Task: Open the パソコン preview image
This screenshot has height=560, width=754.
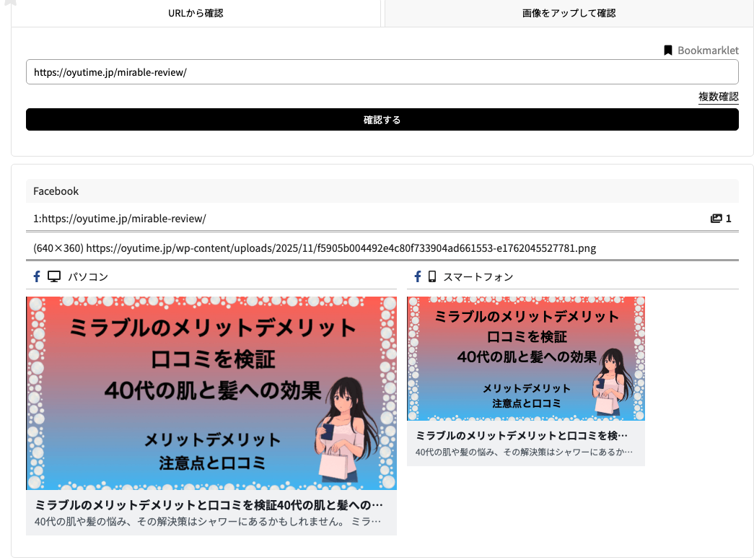Action: tap(211, 393)
